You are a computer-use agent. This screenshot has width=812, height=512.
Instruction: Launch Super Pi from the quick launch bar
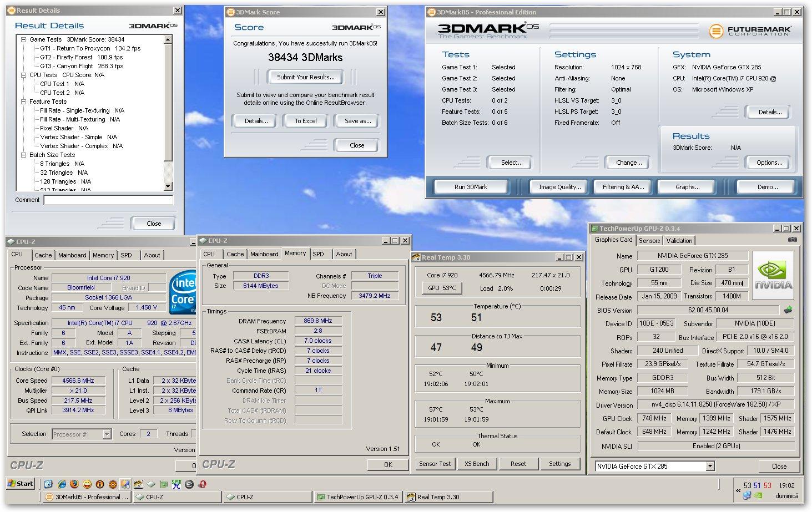pyautogui.click(x=176, y=484)
